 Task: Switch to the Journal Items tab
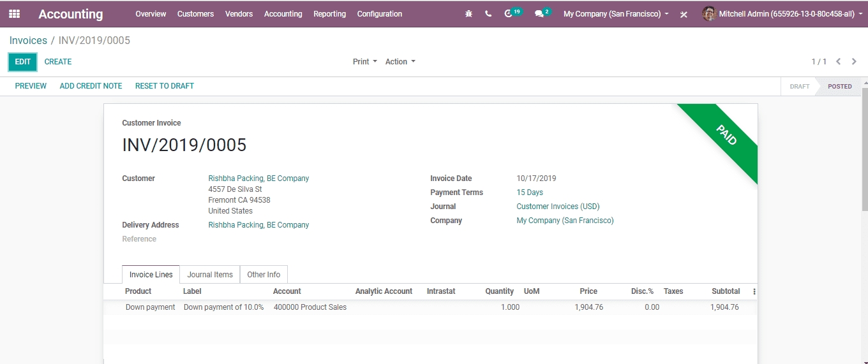coord(209,275)
